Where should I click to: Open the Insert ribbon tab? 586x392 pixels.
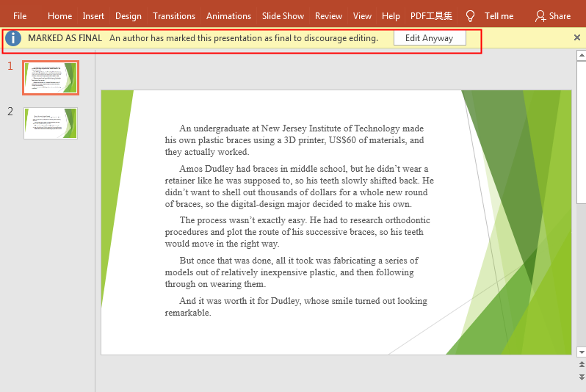click(x=93, y=16)
